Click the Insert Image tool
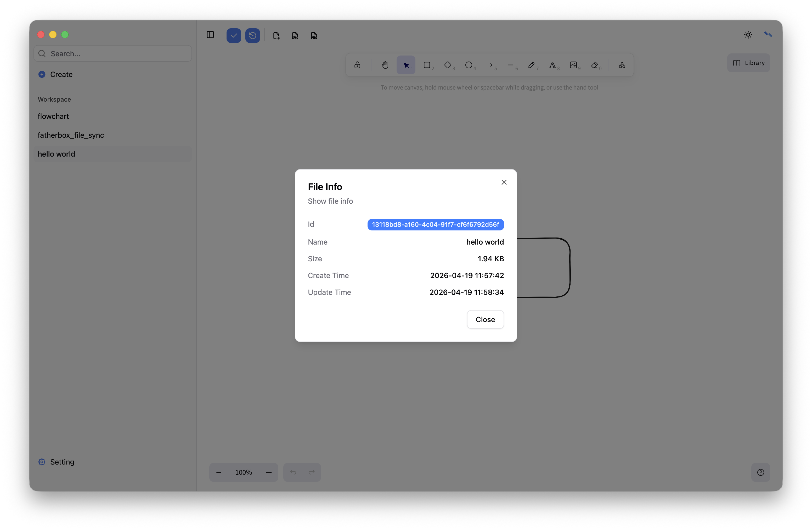Viewport: 812px width, 530px height. 573,65
